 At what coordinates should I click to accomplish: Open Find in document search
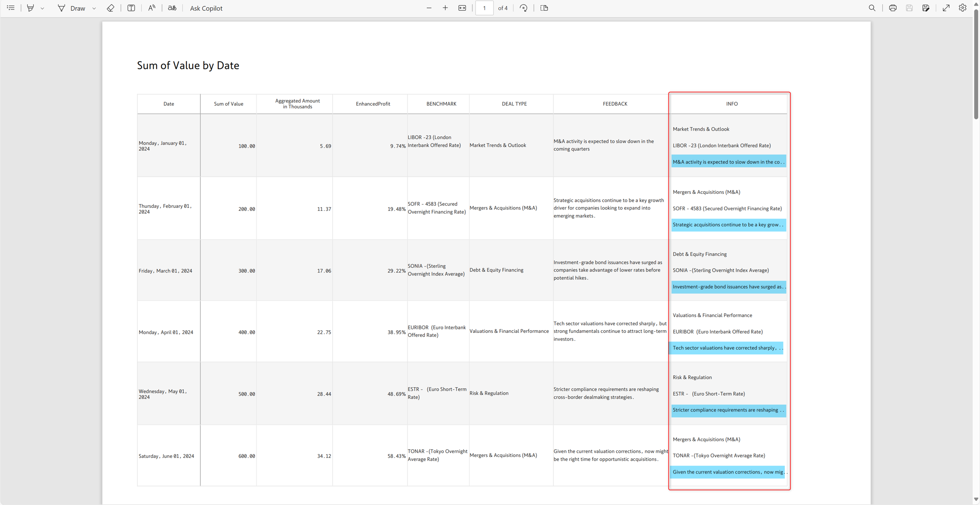click(x=872, y=8)
